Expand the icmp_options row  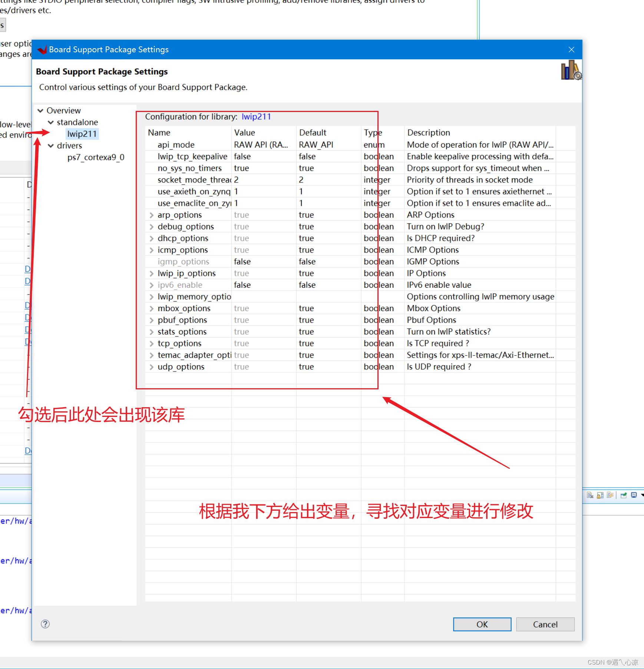tap(151, 250)
